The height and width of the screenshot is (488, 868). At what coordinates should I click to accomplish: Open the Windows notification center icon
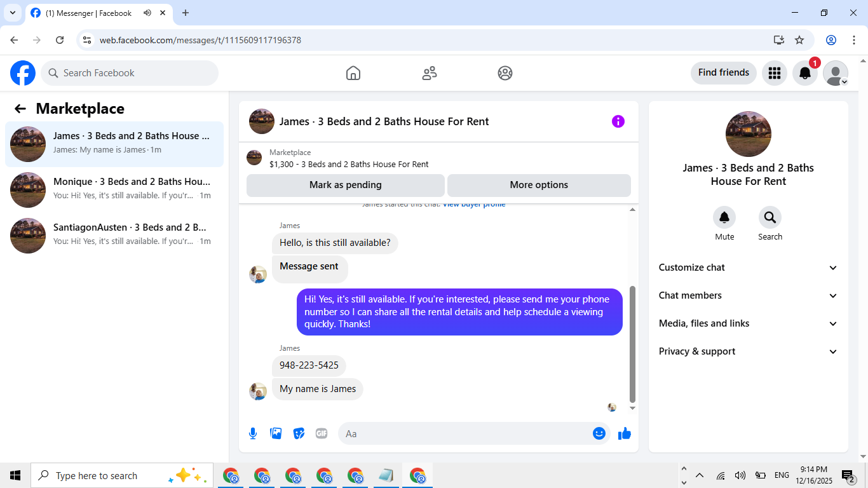point(848,475)
